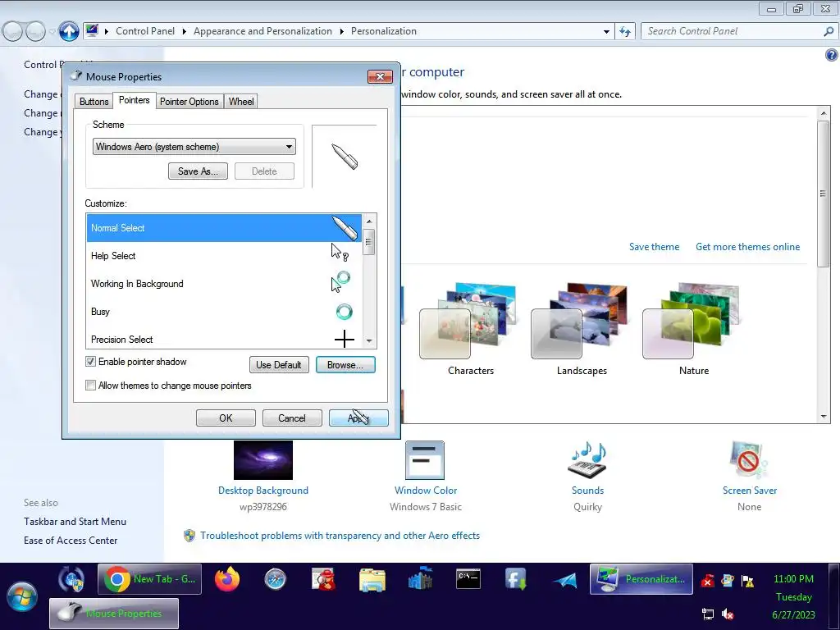Click the address bar refresh button
This screenshot has width=840, height=630.
(x=624, y=32)
